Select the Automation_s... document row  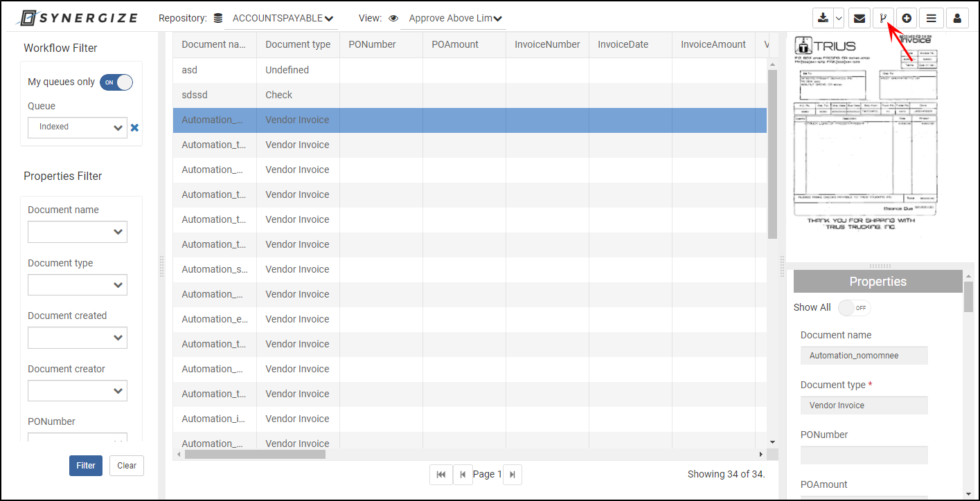[470, 269]
